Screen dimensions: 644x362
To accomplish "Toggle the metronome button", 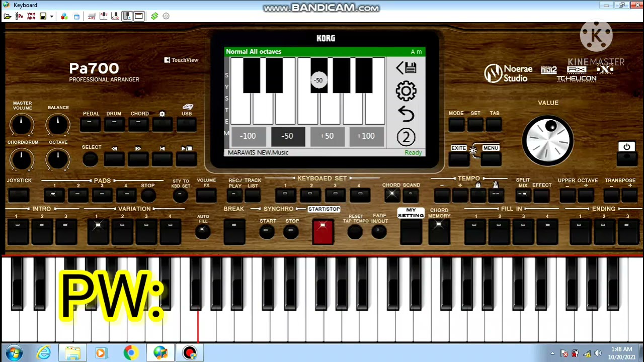I will click(x=496, y=195).
